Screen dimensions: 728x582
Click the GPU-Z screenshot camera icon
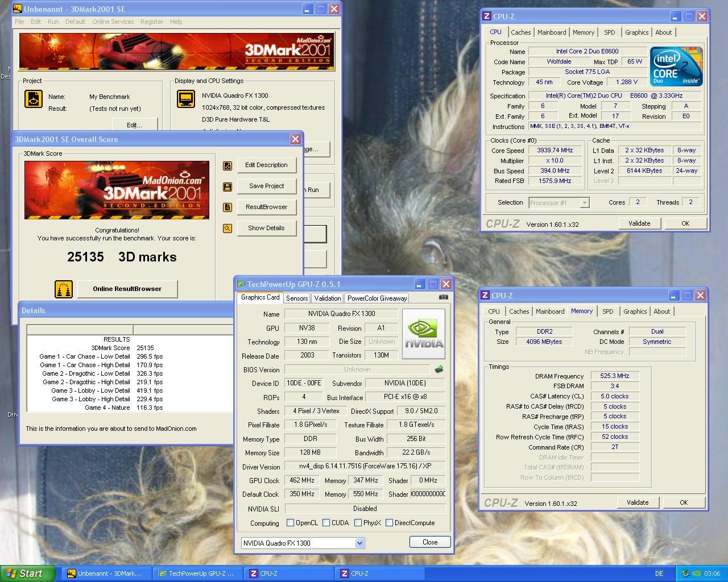click(444, 297)
